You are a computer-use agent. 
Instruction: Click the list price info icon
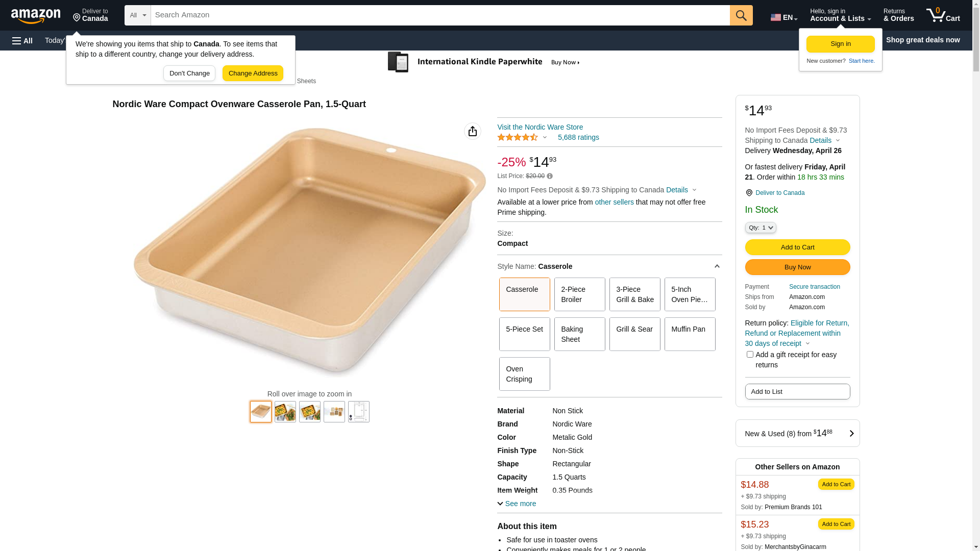tap(550, 176)
